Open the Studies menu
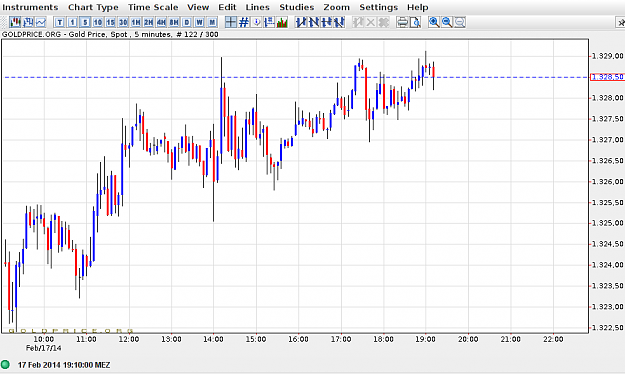625x374 pixels. pyautogui.click(x=297, y=7)
